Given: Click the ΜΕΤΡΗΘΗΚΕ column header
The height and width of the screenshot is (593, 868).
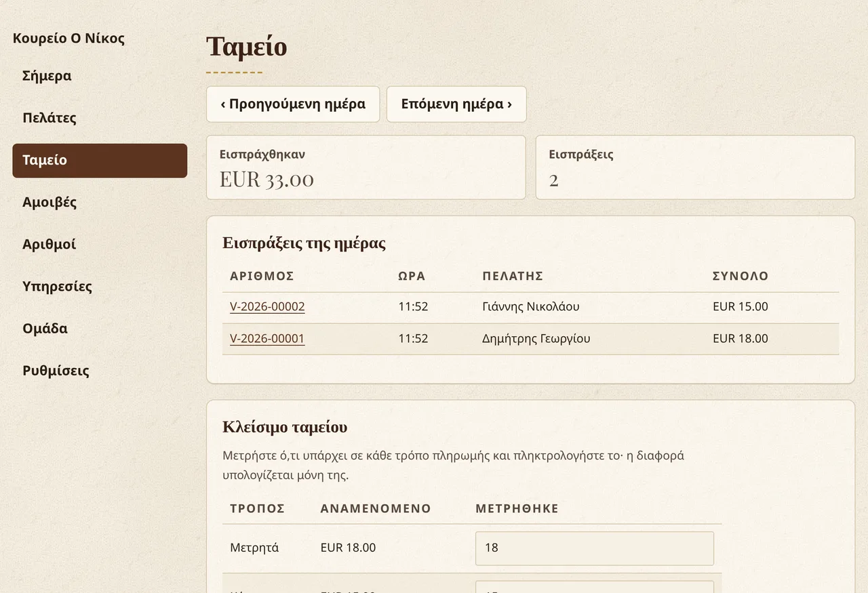Looking at the screenshot, I should pyautogui.click(x=517, y=509).
